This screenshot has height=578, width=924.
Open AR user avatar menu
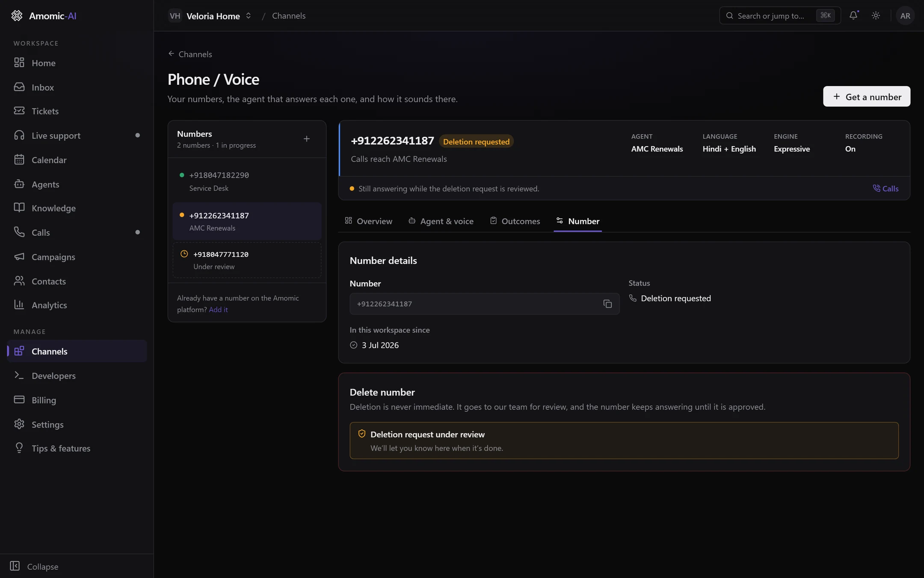[905, 15]
